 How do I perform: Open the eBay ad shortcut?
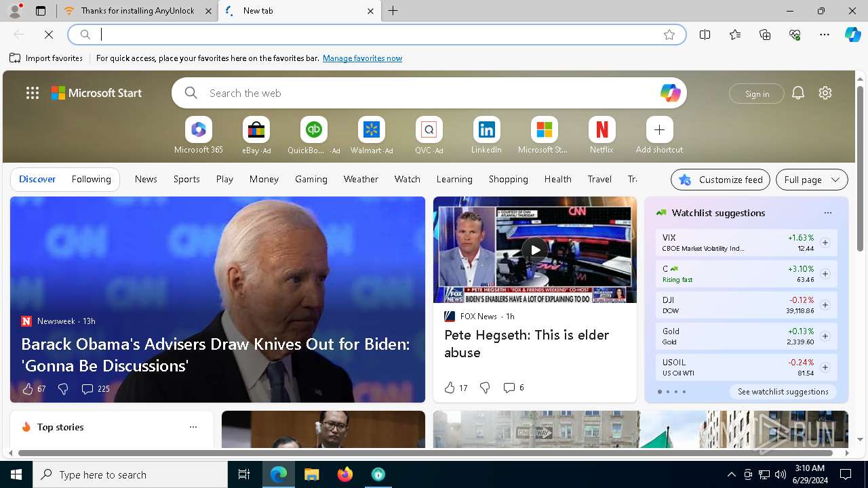click(x=256, y=136)
